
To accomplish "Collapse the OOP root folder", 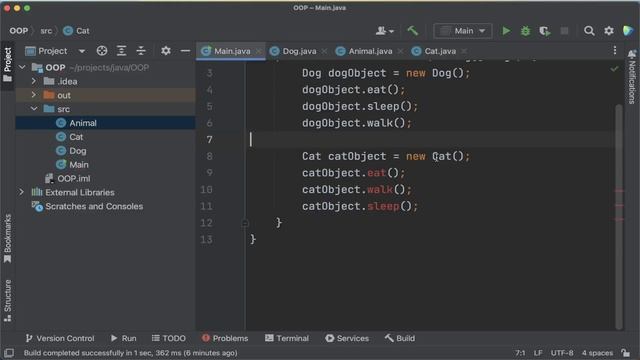I will 22,67.
